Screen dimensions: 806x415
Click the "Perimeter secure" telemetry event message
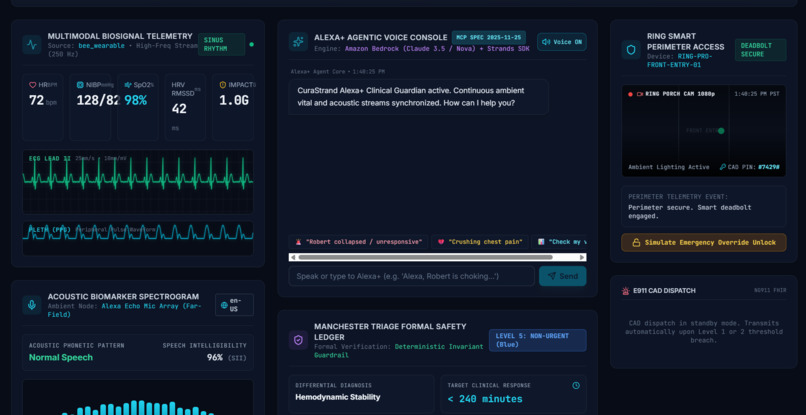pyautogui.click(x=689, y=211)
